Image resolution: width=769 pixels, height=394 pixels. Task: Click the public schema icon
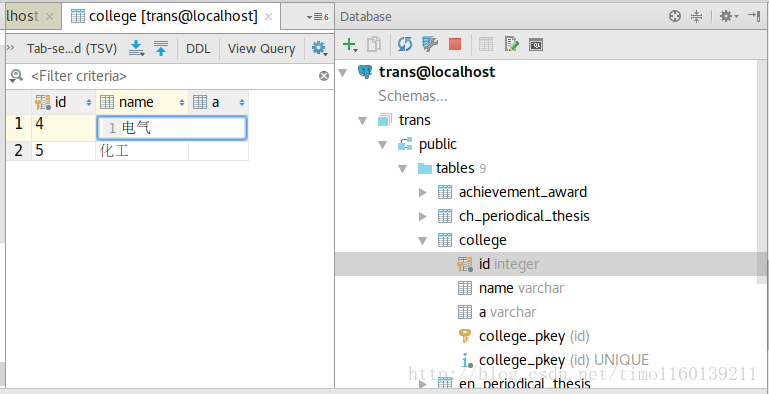click(405, 144)
